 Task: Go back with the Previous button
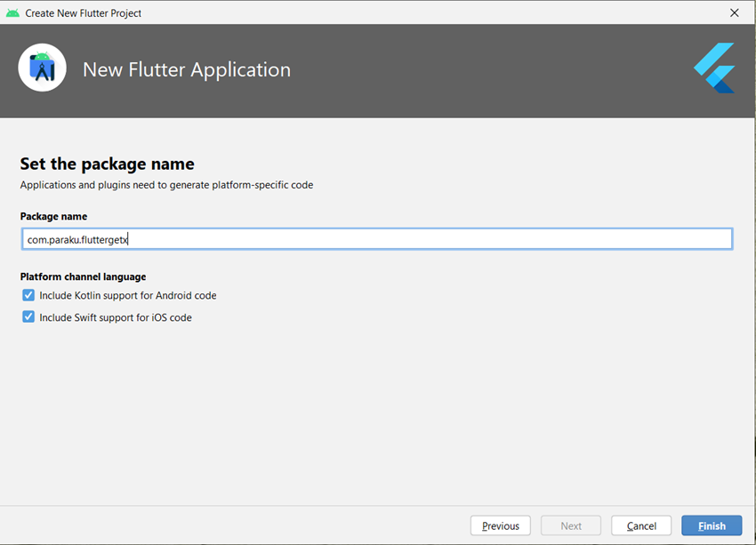pyautogui.click(x=501, y=525)
